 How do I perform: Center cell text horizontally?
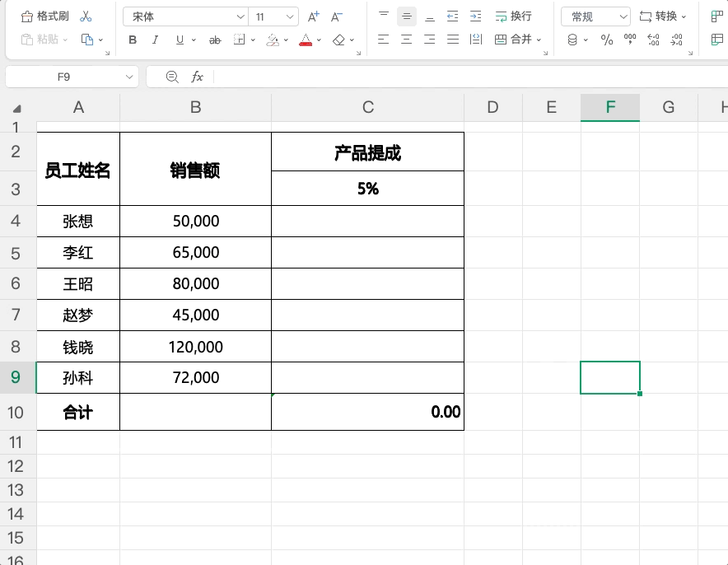[x=406, y=40]
